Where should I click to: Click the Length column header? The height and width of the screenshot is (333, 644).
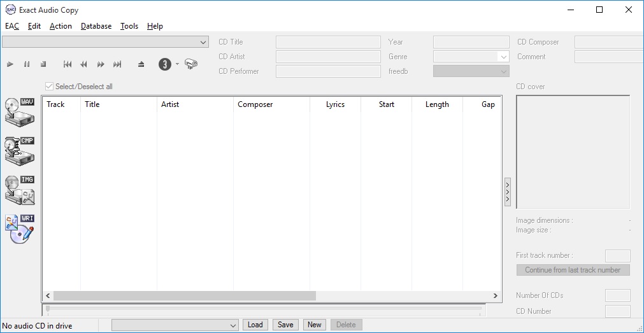click(437, 104)
